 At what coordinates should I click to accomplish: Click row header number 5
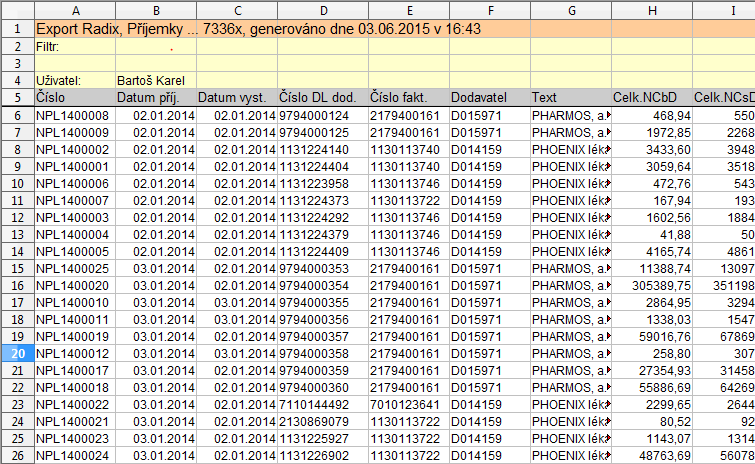16,98
